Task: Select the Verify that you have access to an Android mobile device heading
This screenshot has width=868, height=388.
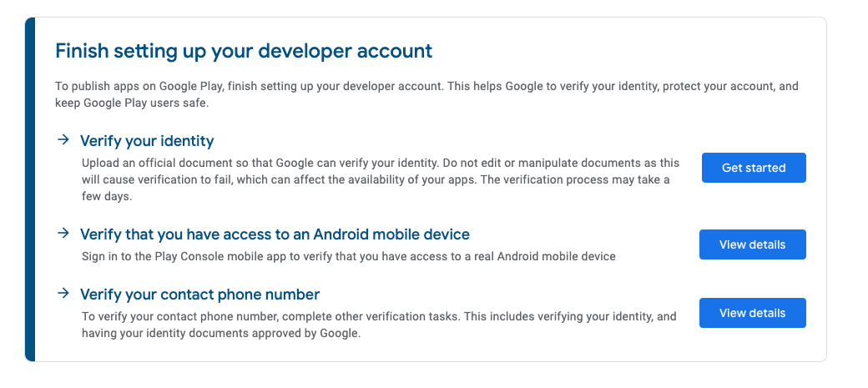Action: click(275, 234)
